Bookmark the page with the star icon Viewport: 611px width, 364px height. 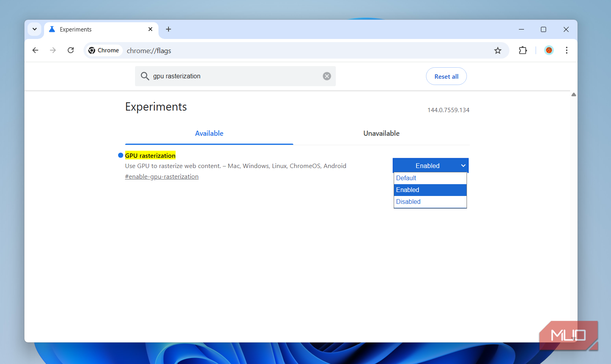point(498,50)
